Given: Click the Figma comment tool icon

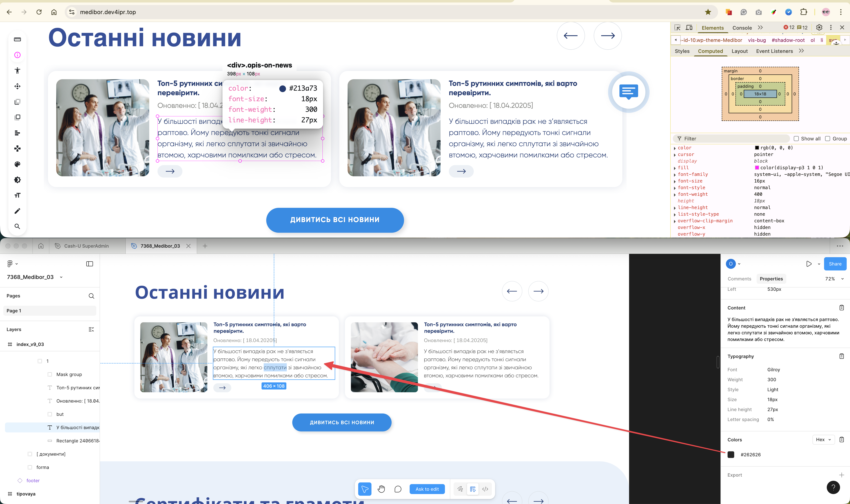Looking at the screenshot, I should tap(398, 489).
